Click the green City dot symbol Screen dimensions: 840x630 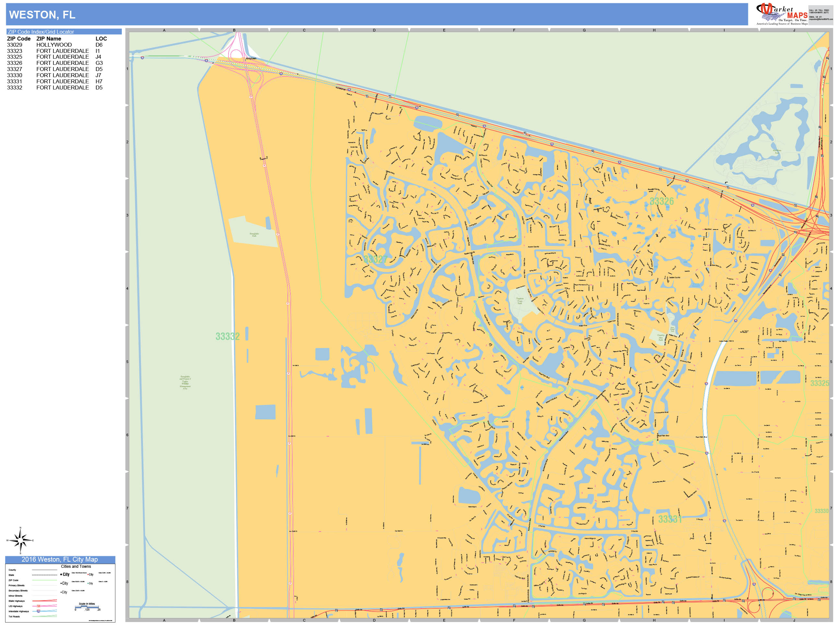[88, 583]
